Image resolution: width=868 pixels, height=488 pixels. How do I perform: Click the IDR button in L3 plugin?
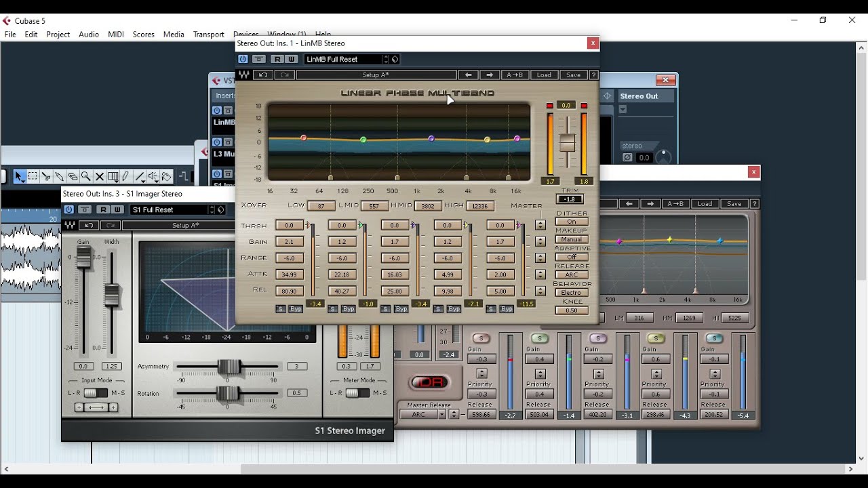coord(430,383)
